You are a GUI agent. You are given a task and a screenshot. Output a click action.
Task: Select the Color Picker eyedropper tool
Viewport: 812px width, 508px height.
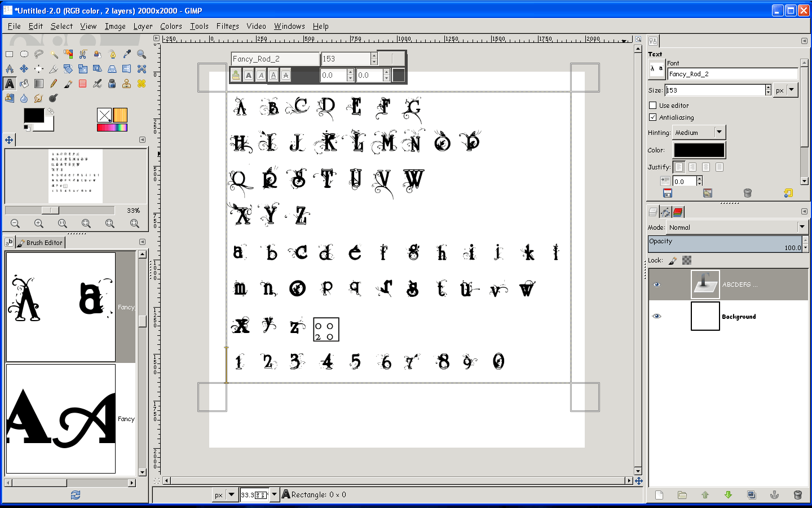(127, 54)
